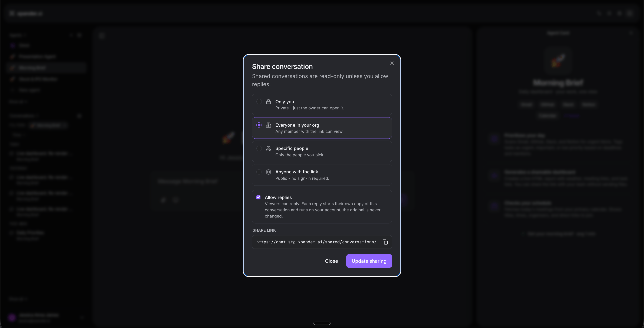Copy the share link with copy icon
The height and width of the screenshot is (328, 644).
point(385,242)
